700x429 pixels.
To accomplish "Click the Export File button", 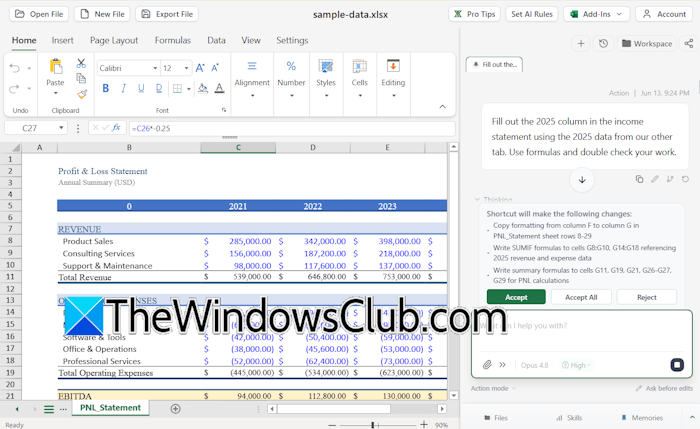I will [x=167, y=14].
